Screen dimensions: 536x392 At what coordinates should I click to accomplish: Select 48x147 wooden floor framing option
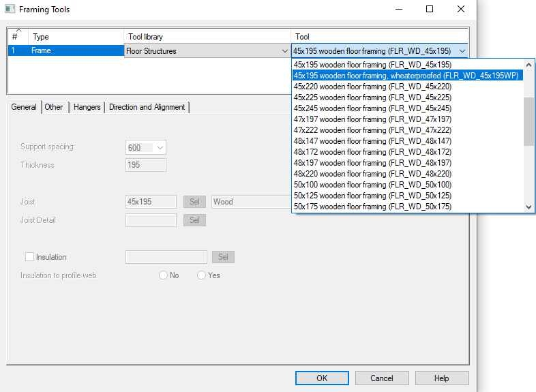372,141
